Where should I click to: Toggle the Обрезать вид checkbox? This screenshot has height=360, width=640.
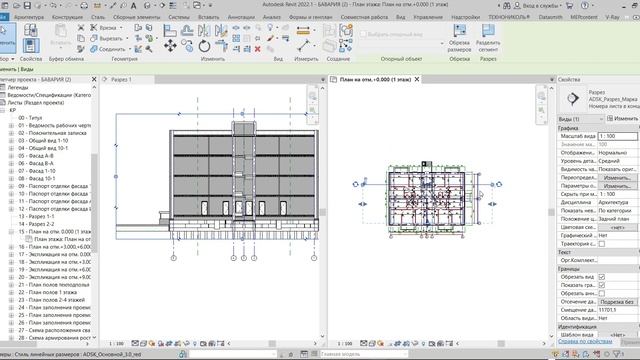[x=602, y=277]
